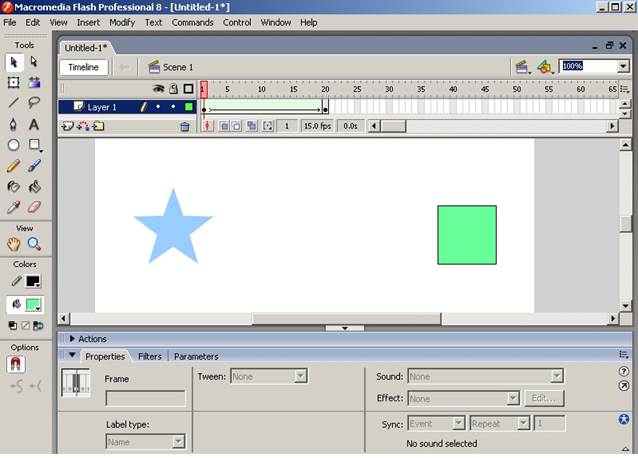Open the Edit Scene dropdown

[522, 67]
